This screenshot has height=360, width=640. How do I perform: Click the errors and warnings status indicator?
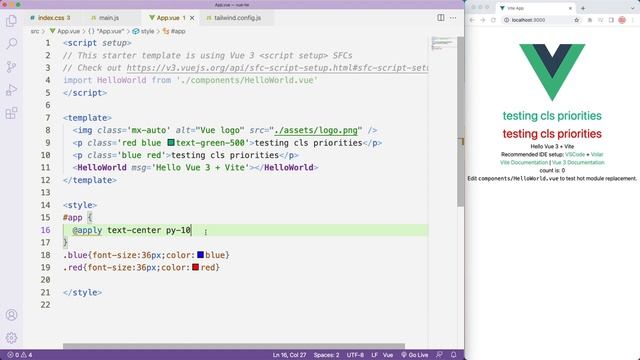[20, 355]
